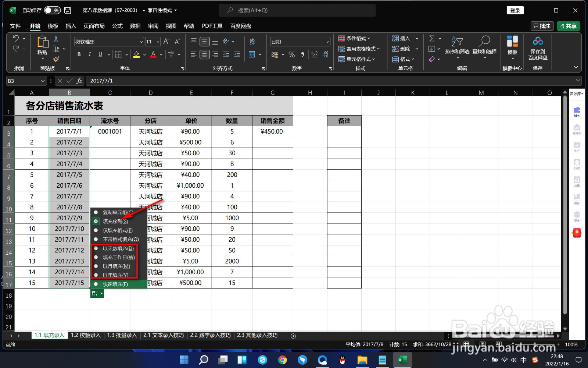588x368 pixels.
Task: Click the add new sheet plus icon
Action: pos(293,336)
